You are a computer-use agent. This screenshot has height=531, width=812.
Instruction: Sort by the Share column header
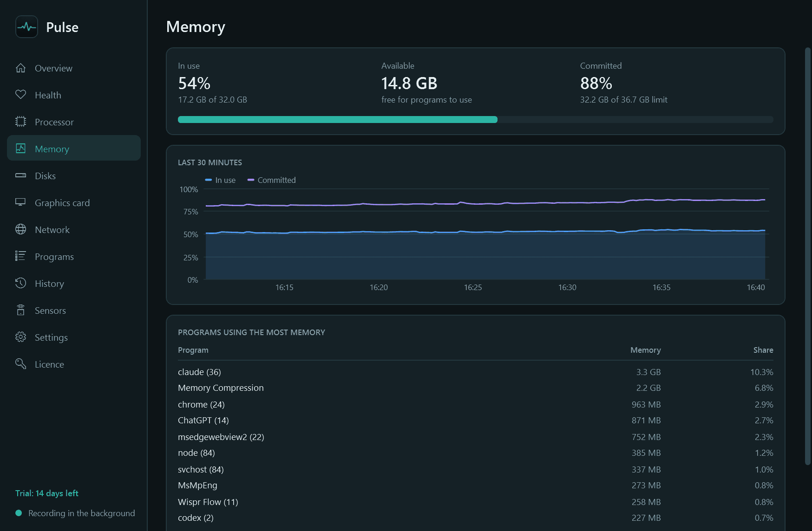(763, 350)
